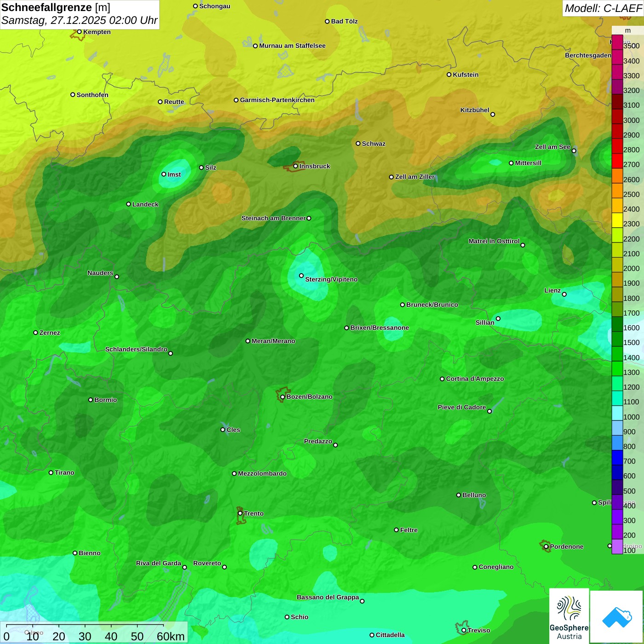Click the Bassano del Grappa label
This screenshot has width=644, height=644.
(x=328, y=597)
